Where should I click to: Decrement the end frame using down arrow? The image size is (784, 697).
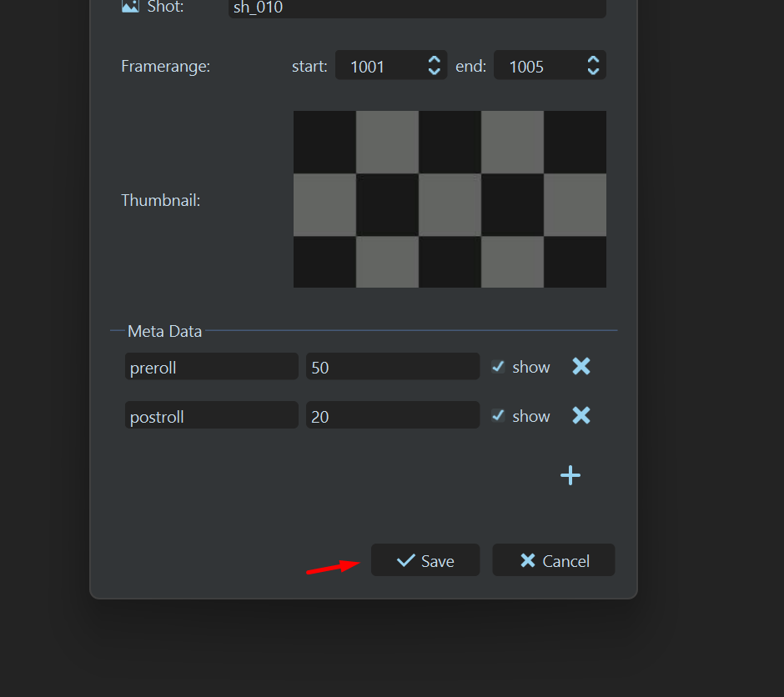(593, 72)
